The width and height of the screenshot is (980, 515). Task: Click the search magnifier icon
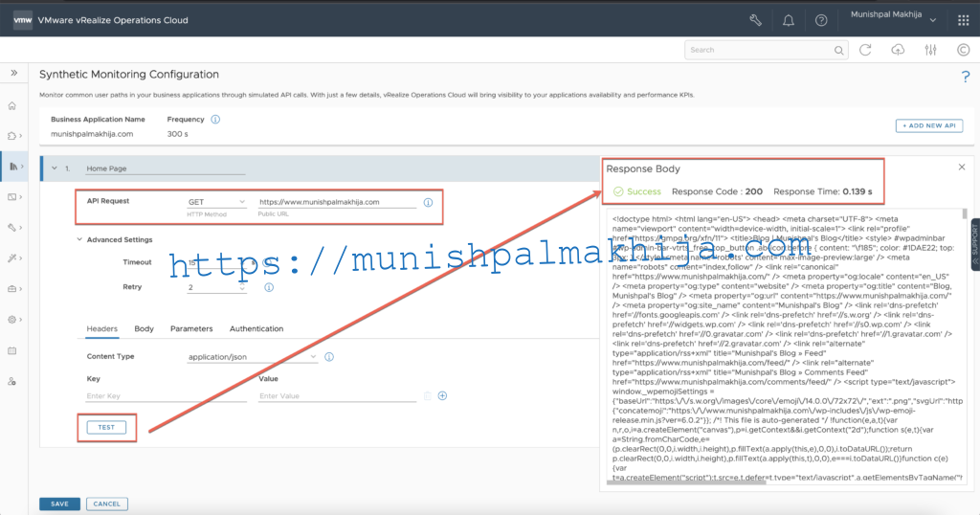(838, 51)
